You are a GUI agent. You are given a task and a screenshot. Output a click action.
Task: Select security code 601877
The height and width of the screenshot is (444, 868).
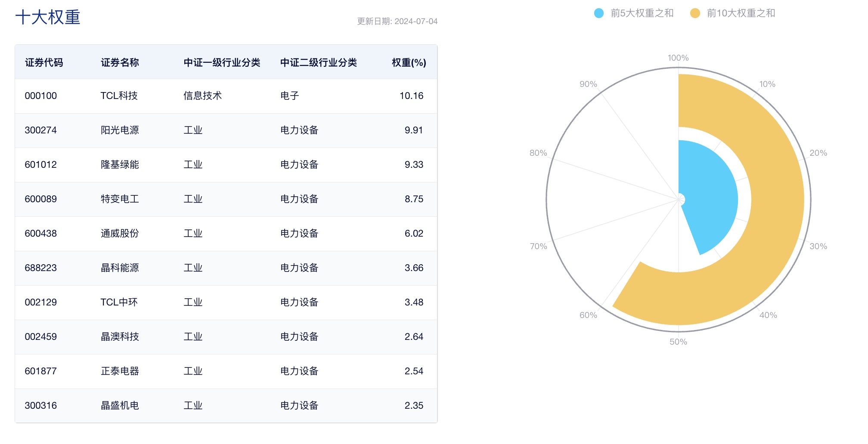click(x=41, y=371)
